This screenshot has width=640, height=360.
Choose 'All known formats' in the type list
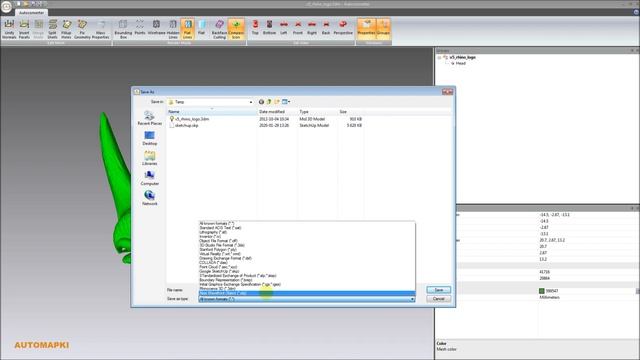pos(307,224)
